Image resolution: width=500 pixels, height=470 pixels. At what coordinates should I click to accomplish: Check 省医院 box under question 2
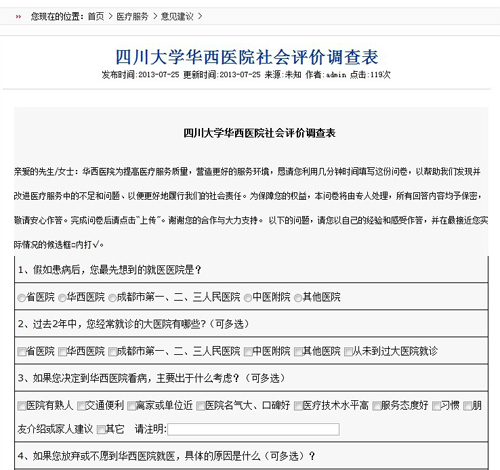pyautogui.click(x=22, y=352)
